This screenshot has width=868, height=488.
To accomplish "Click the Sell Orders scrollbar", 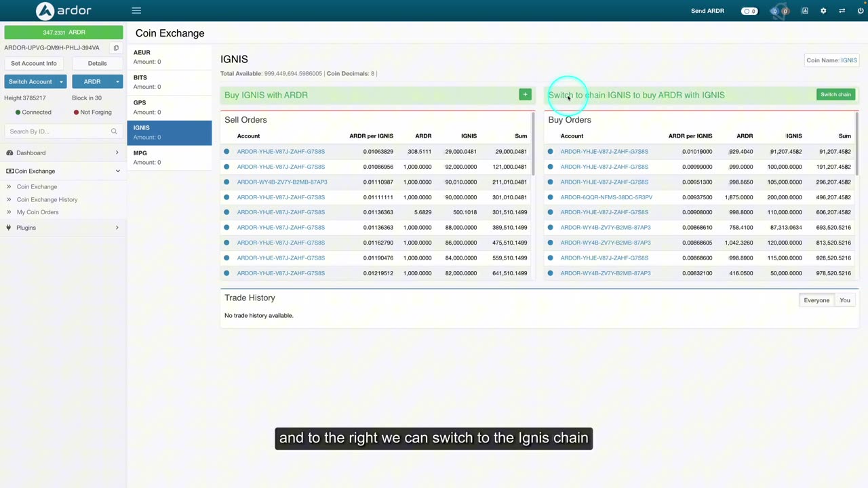I will pyautogui.click(x=533, y=144).
